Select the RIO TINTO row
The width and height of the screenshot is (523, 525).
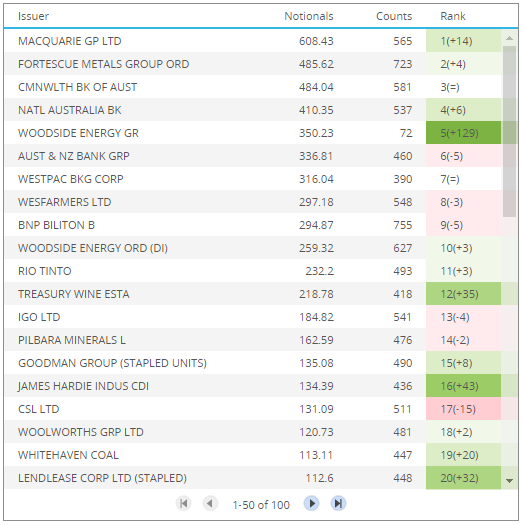click(253, 271)
